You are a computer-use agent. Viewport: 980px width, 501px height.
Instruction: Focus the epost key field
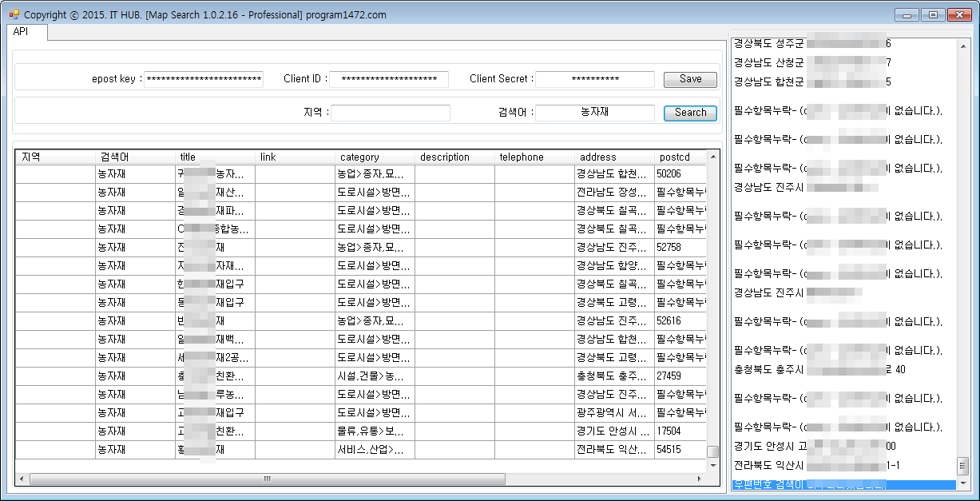tap(204, 79)
